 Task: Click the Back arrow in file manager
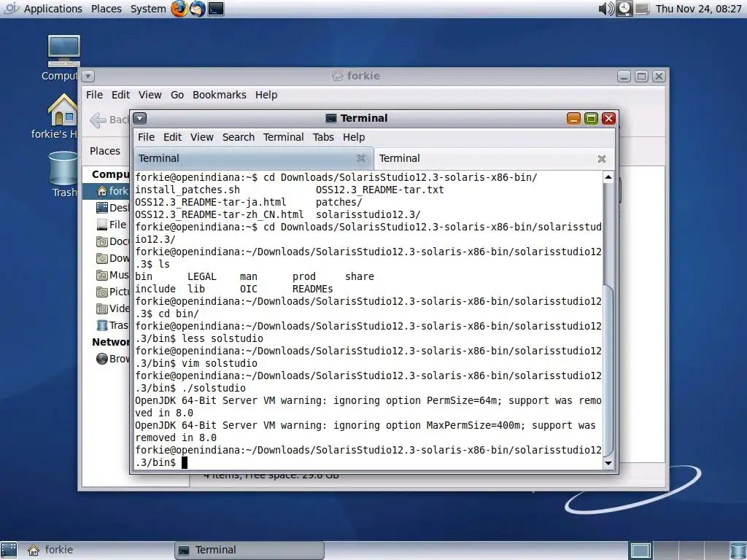click(x=109, y=120)
